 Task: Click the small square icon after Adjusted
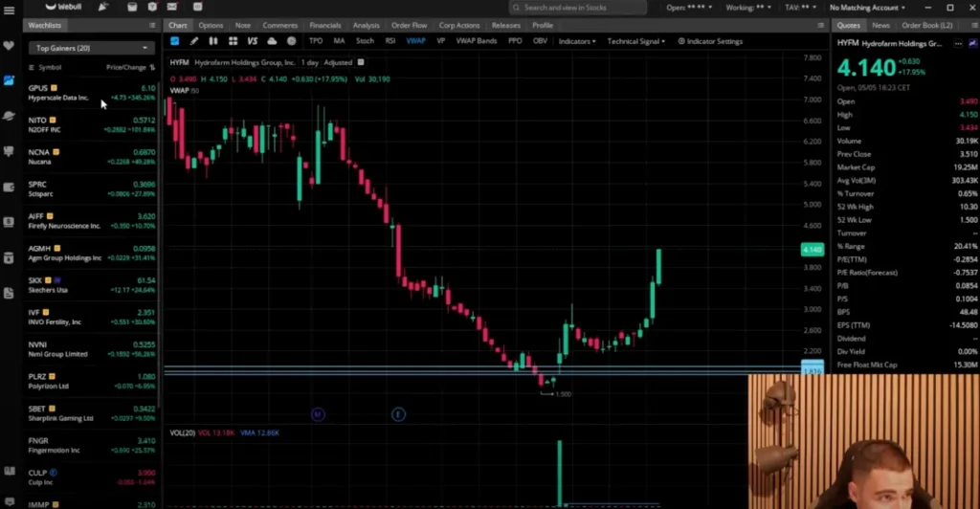(x=361, y=62)
